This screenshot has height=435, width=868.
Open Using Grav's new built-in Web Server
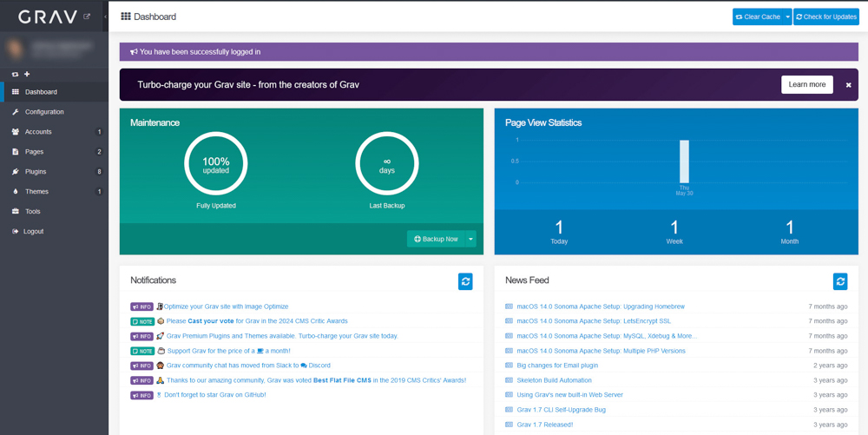pos(569,395)
